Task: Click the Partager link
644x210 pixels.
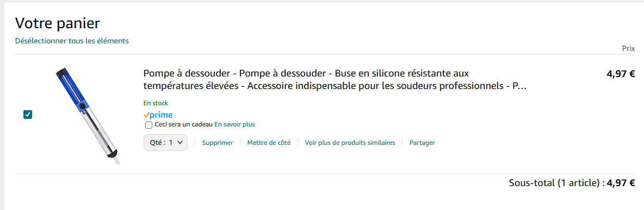Action: pos(422,143)
